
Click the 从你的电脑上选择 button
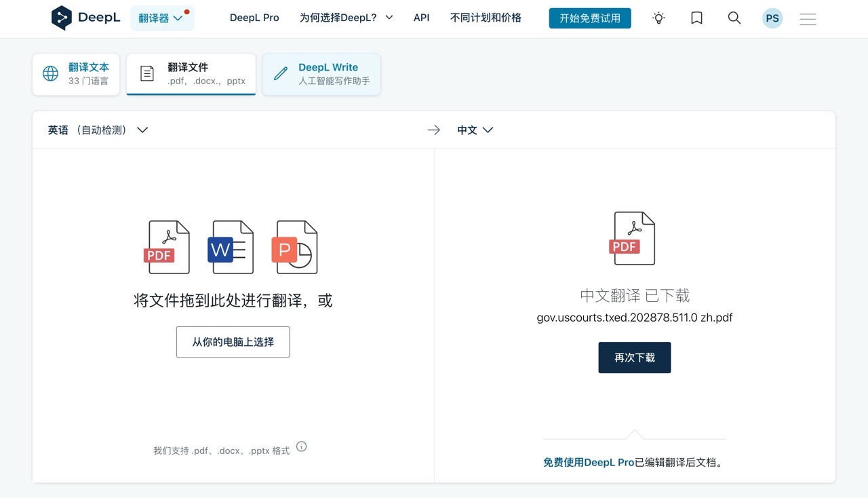point(233,342)
